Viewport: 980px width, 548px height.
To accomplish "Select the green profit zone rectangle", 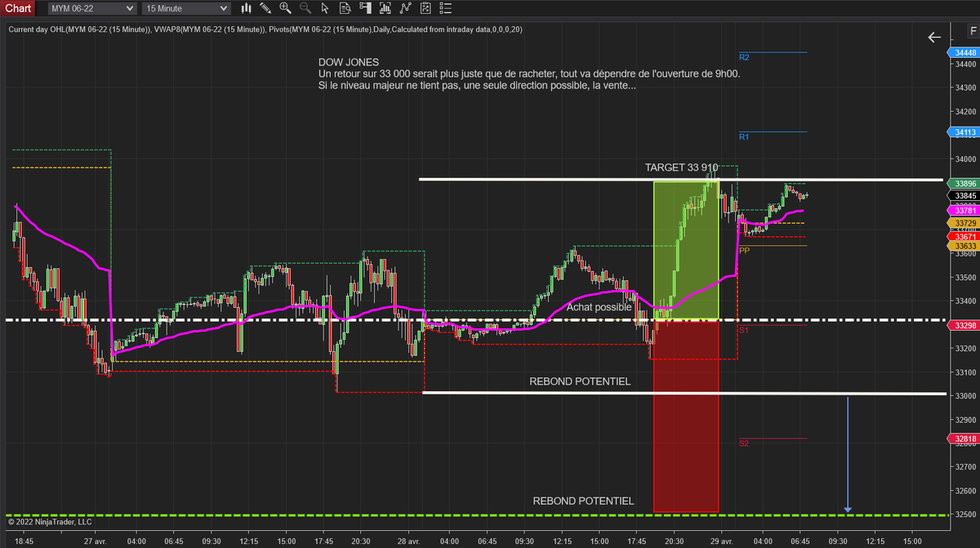I will 686,250.
